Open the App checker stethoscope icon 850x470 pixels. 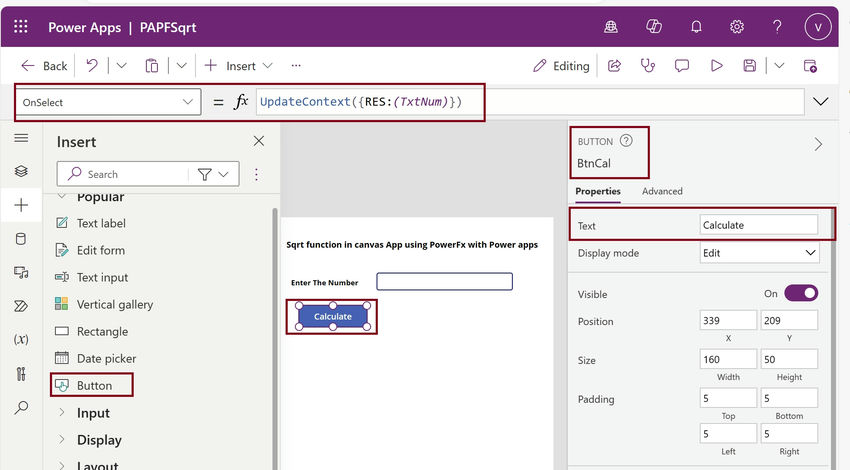tap(648, 66)
